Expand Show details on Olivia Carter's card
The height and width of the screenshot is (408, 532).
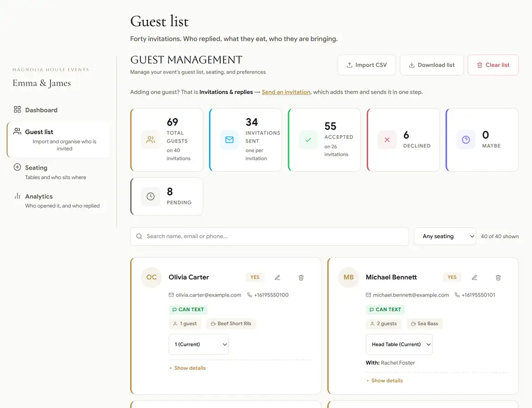point(188,368)
